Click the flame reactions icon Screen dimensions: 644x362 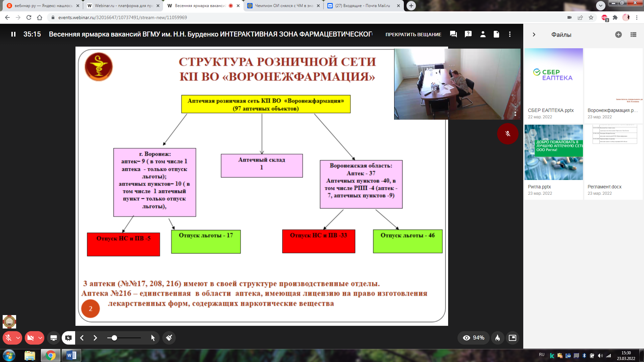[498, 338]
